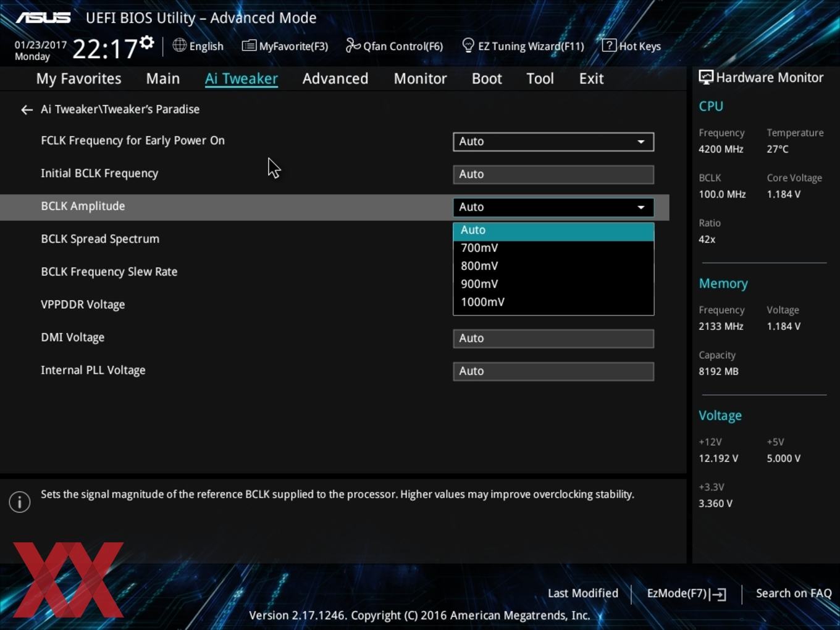The height and width of the screenshot is (630, 840).
Task: Click the +3.3V reading 3.360 V
Action: click(x=715, y=503)
